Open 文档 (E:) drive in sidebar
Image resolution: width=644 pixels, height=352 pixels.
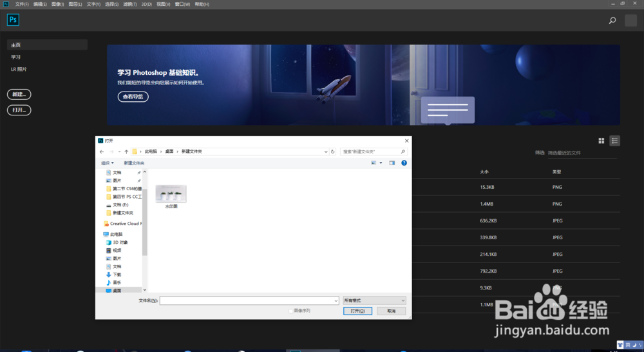117,205
